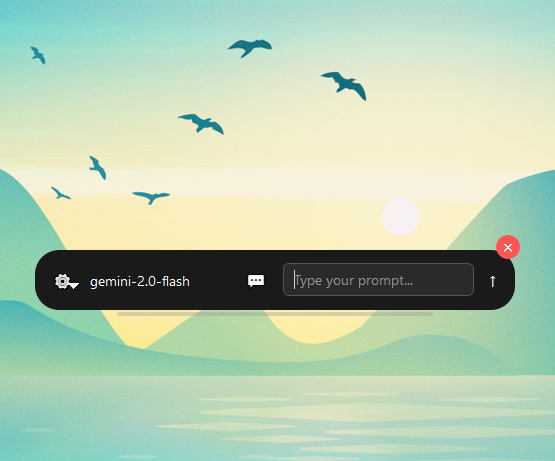Click the white sun on the wallpaper
This screenshot has width=555, height=461.
point(401,217)
